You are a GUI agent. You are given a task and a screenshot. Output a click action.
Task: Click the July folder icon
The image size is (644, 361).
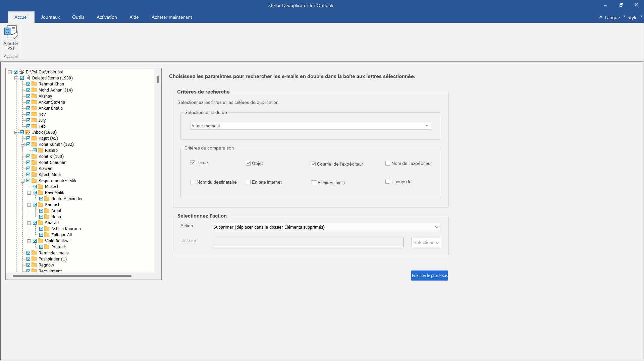pos(34,120)
